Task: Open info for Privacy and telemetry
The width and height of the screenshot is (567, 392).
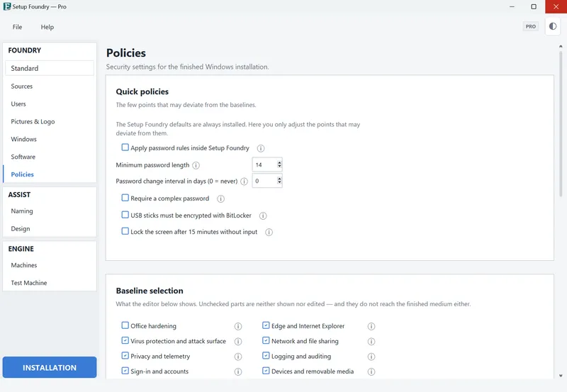Action: 238,357
